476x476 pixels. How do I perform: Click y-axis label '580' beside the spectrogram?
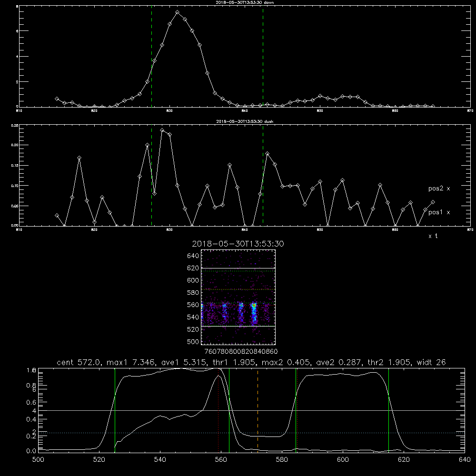pos(193,293)
